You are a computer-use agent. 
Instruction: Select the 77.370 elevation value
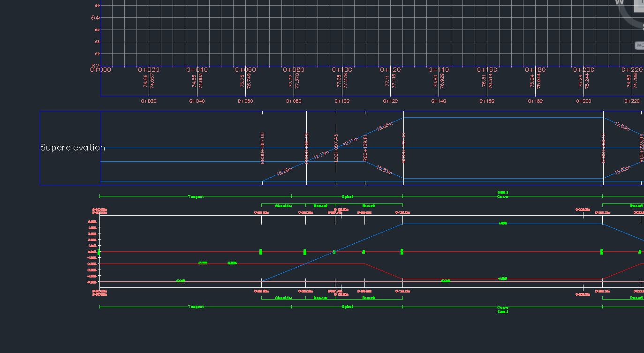[297, 81]
